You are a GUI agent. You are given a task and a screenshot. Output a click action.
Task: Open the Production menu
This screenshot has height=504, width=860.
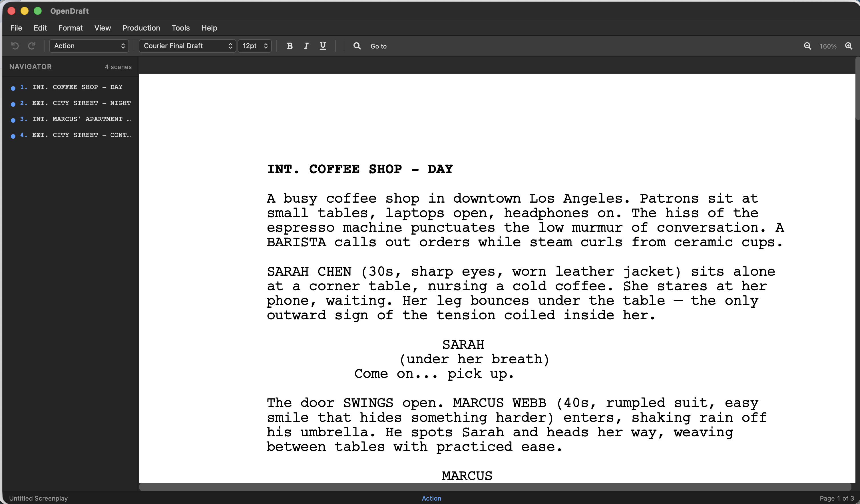141,28
